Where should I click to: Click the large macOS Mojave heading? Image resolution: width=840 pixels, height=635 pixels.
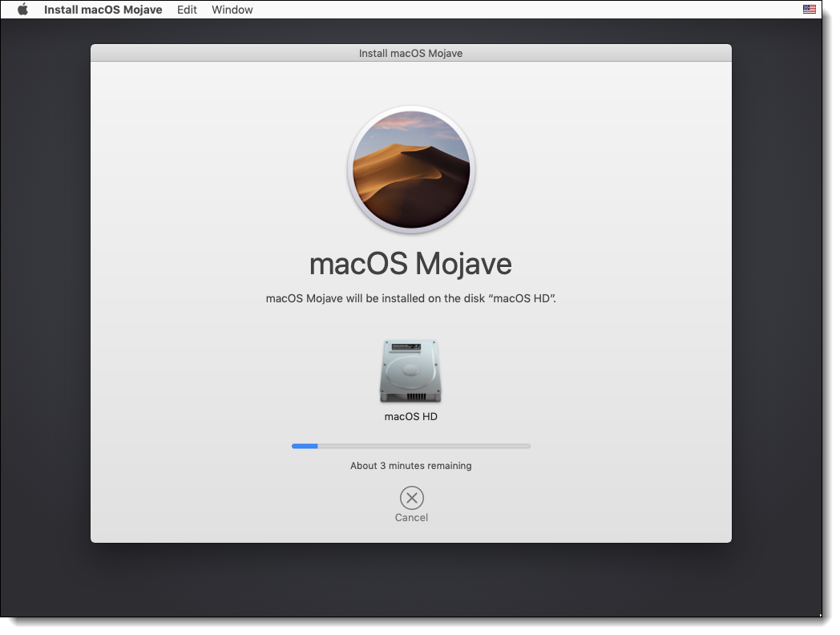pos(410,264)
